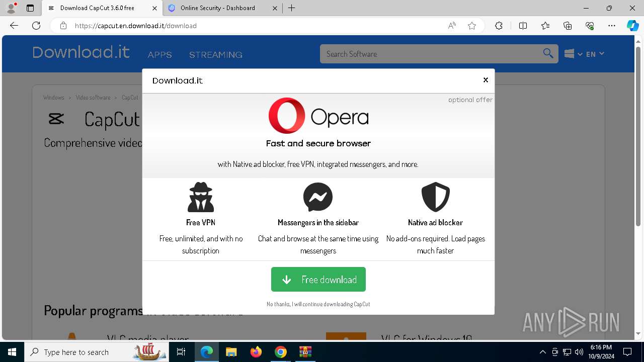
Task: Click the Native ad blocker shield icon
Action: (435, 197)
